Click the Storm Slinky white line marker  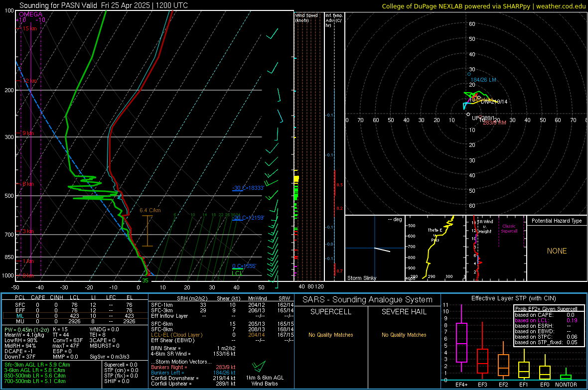(x=382, y=250)
